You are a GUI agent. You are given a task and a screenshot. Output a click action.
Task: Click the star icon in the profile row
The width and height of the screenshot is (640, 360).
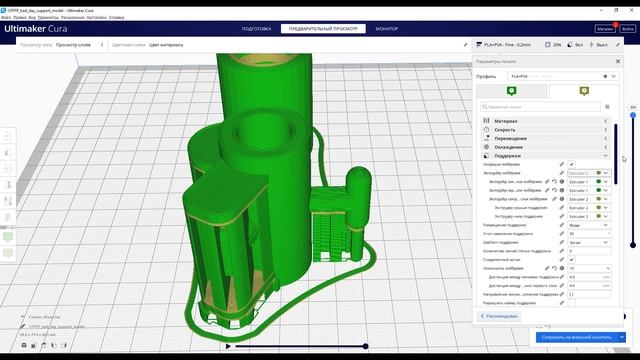click(605, 76)
